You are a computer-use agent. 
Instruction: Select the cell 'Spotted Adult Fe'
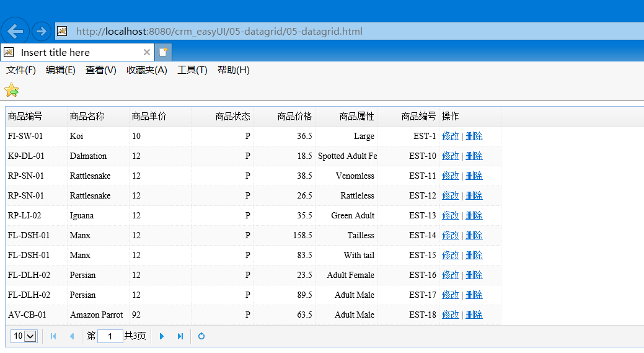346,156
